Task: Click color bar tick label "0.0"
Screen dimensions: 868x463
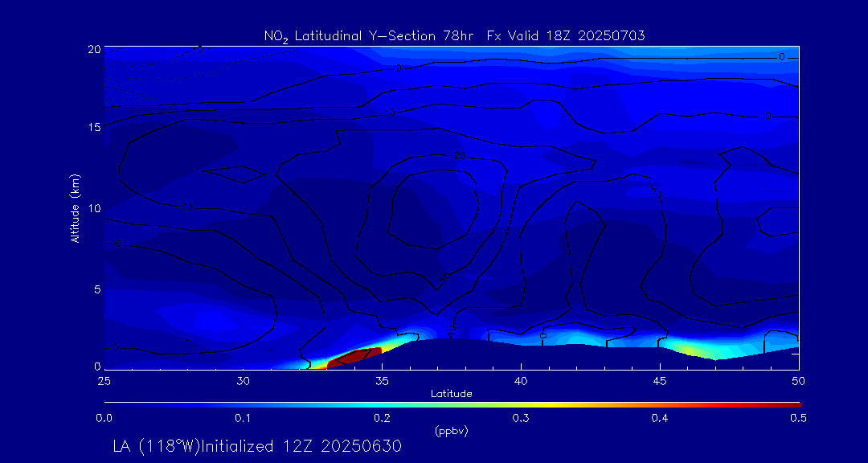Action: tap(104, 420)
